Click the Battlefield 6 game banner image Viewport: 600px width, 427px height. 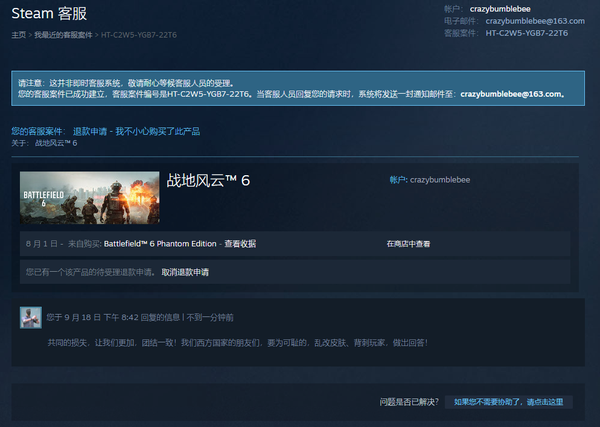(89, 197)
